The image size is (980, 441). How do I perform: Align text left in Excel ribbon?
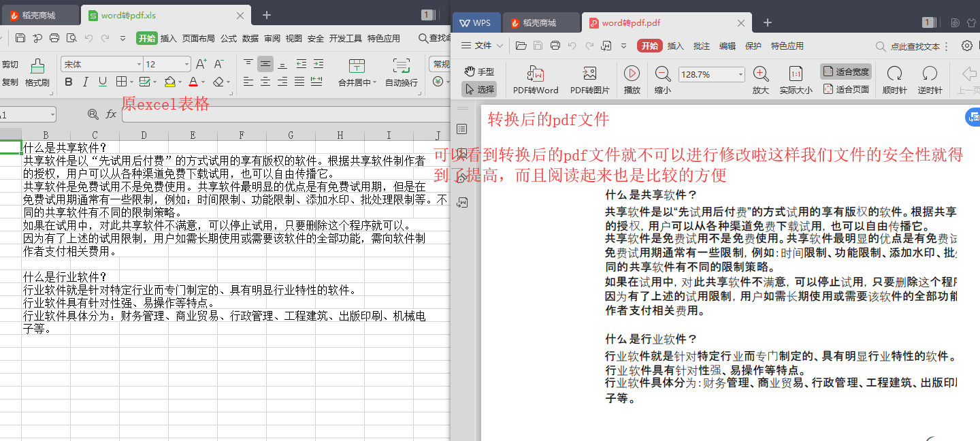pos(248,82)
